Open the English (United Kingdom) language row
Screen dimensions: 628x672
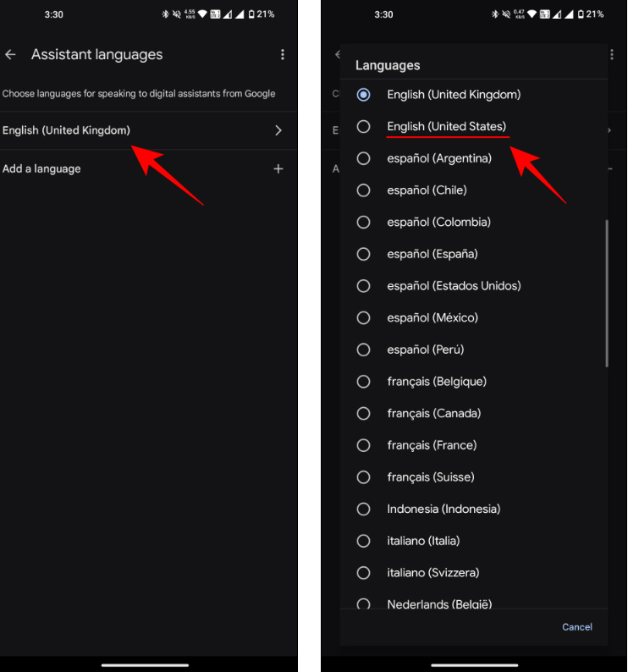[68, 130]
